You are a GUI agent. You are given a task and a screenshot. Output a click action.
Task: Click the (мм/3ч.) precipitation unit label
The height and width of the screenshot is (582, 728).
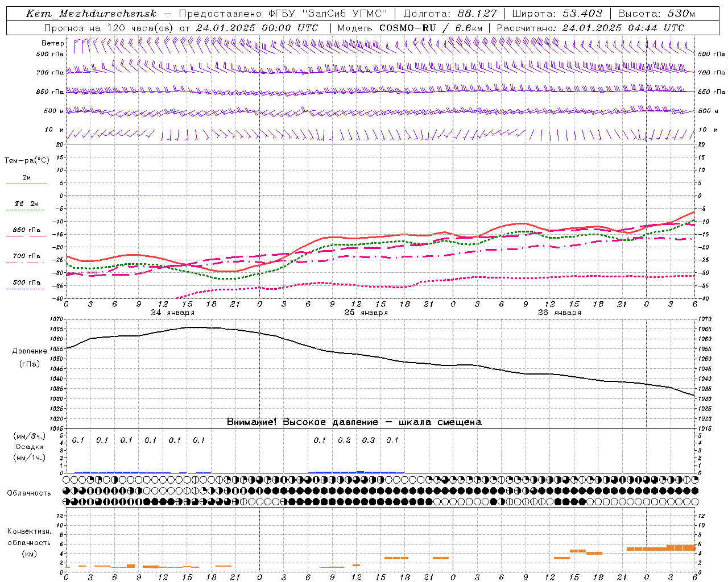pos(29,436)
